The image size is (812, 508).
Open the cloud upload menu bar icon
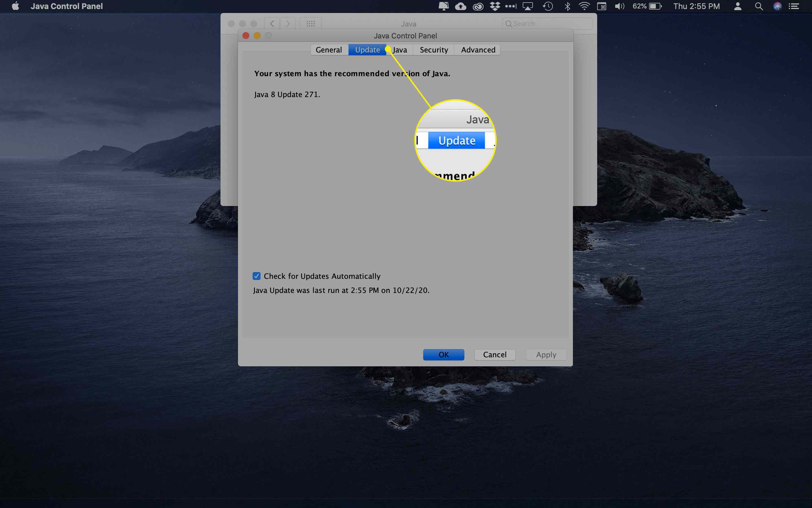click(460, 6)
